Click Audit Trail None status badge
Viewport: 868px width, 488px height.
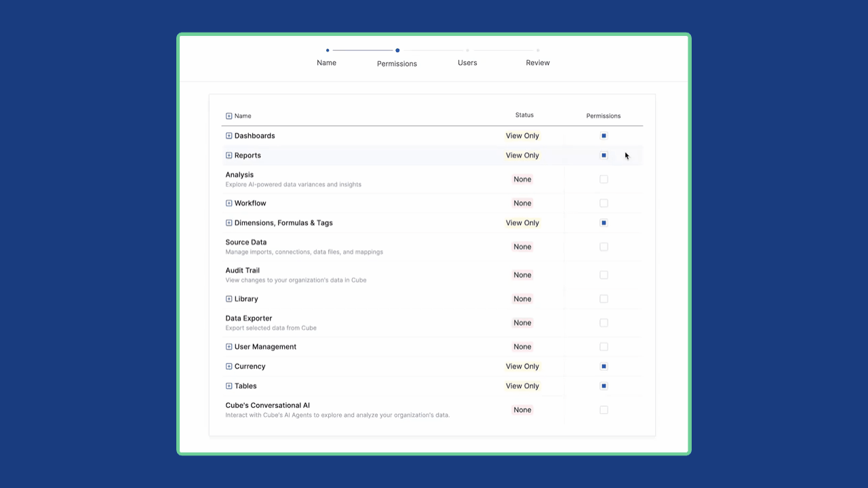[x=522, y=275]
